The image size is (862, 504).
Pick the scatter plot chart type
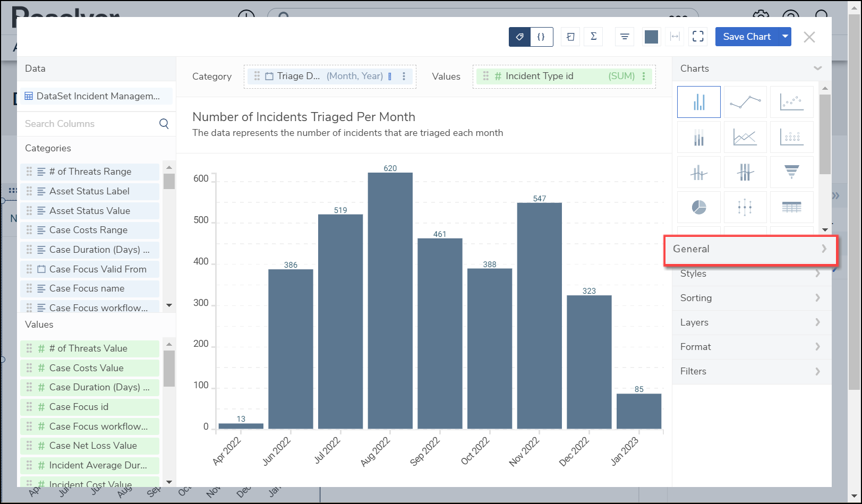pyautogui.click(x=791, y=102)
